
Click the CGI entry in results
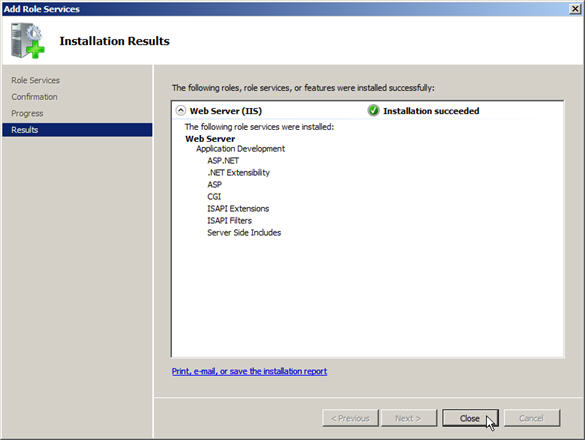[x=214, y=196]
